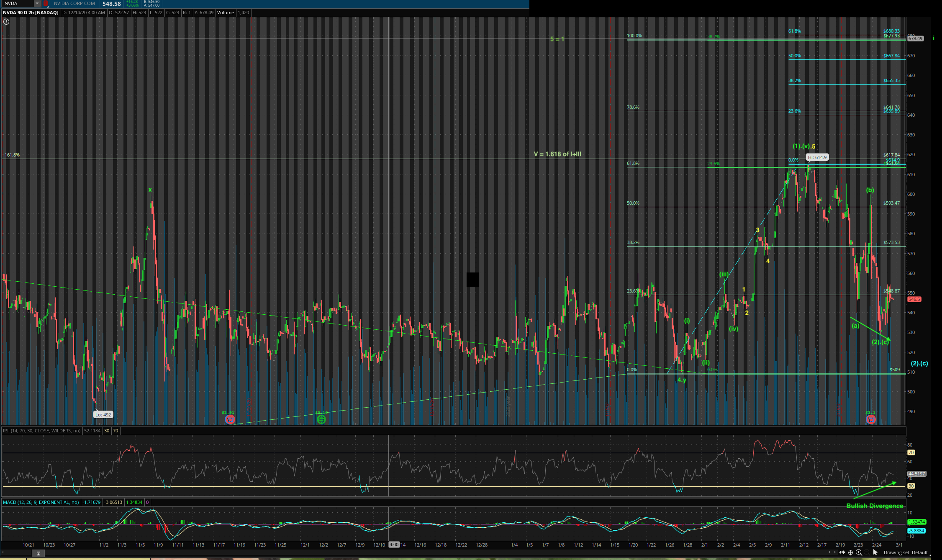Screen dimensions: 942x560
Task: Click the red earnings marker near 2/24
Action: (870, 419)
